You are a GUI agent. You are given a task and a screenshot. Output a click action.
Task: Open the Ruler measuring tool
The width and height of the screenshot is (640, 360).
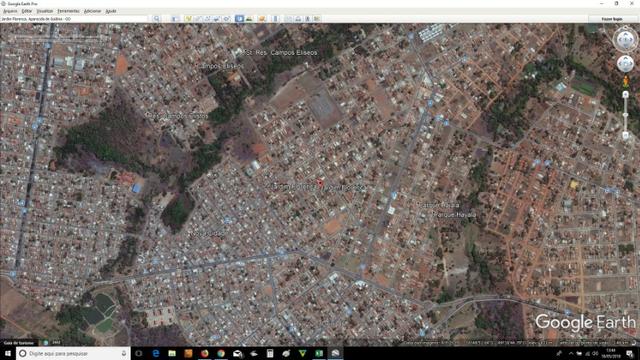(275, 19)
